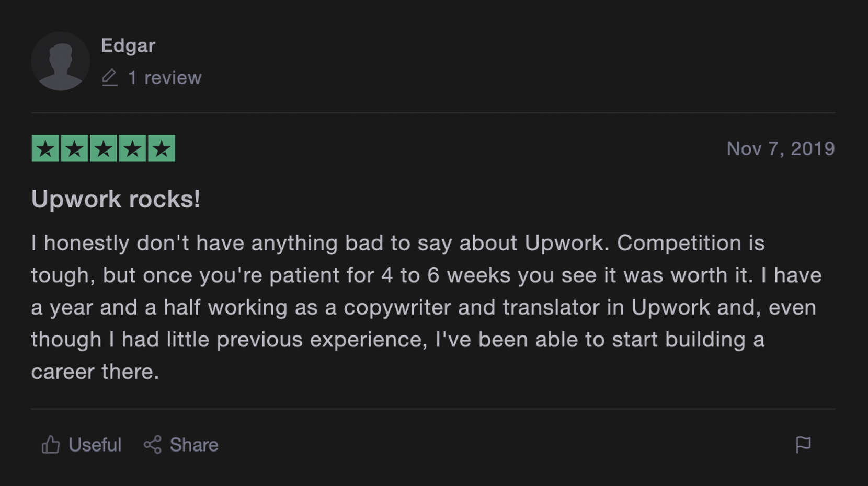Click the Share label
Screen dimensions: 868x486
[194, 445]
